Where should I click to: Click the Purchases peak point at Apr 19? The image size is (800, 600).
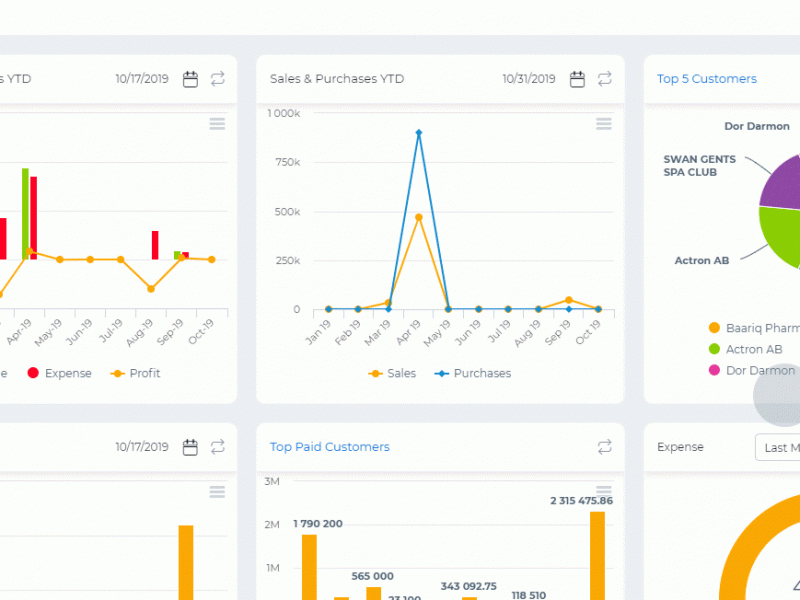pos(419,133)
